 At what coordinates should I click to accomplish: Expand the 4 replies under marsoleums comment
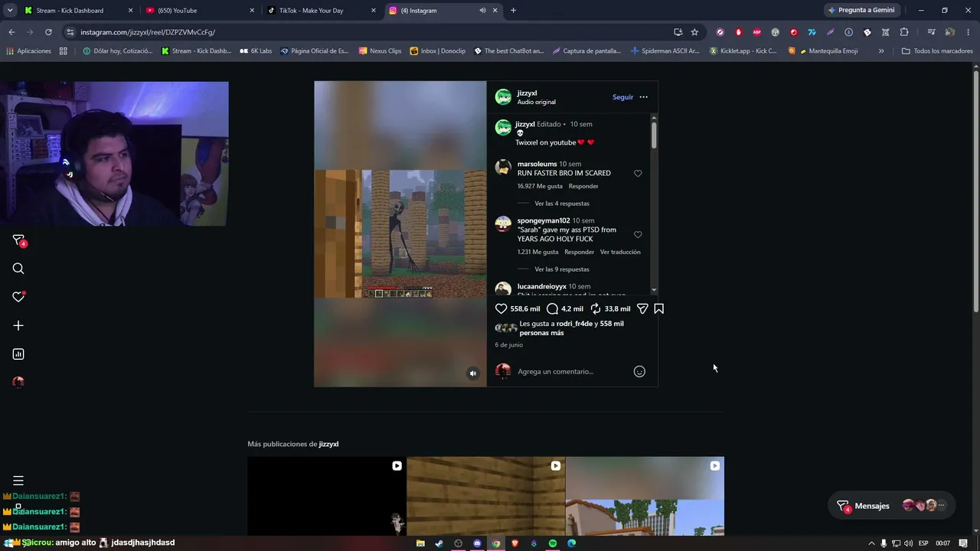(562, 204)
